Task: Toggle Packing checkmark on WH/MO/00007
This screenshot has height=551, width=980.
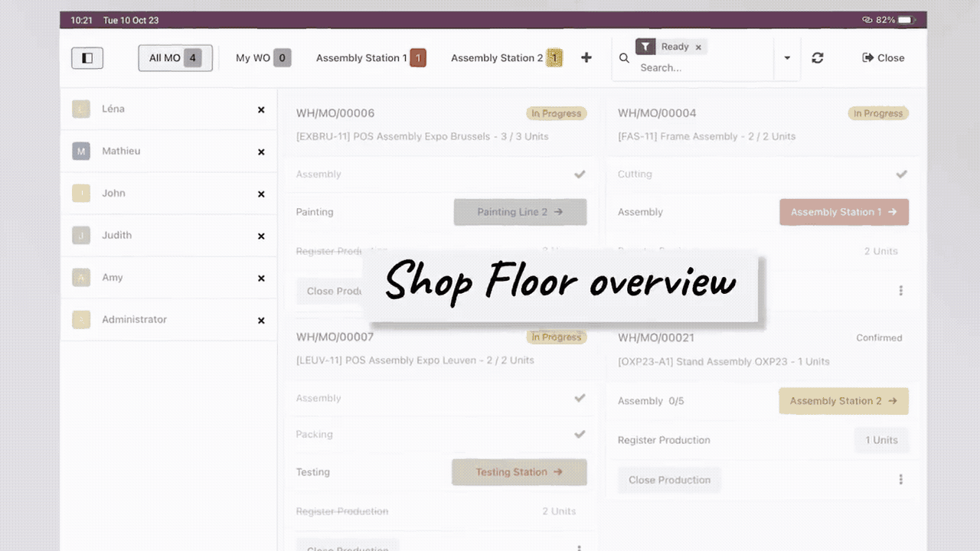Action: point(580,435)
